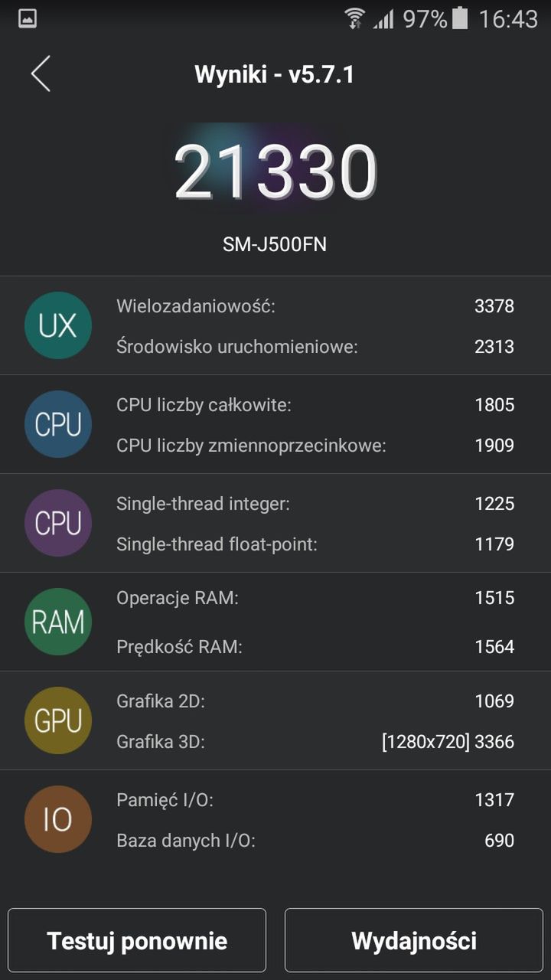Open the GPU graphics category icon
551x980 pixels.
(x=58, y=720)
